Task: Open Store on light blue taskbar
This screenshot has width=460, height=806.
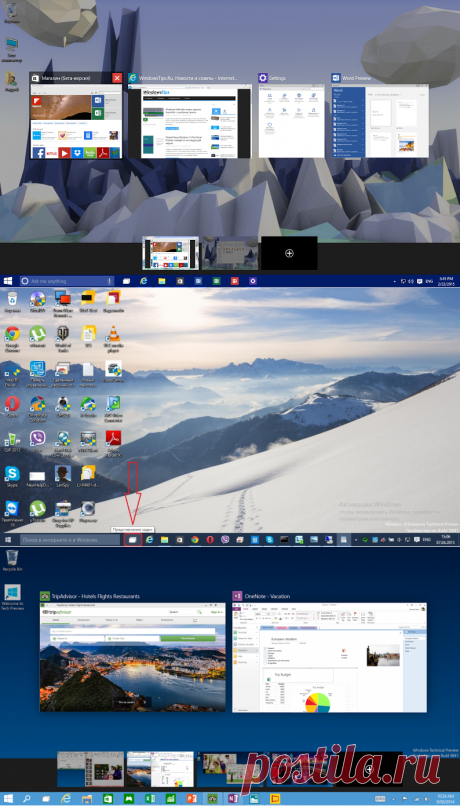Action: pos(108,799)
